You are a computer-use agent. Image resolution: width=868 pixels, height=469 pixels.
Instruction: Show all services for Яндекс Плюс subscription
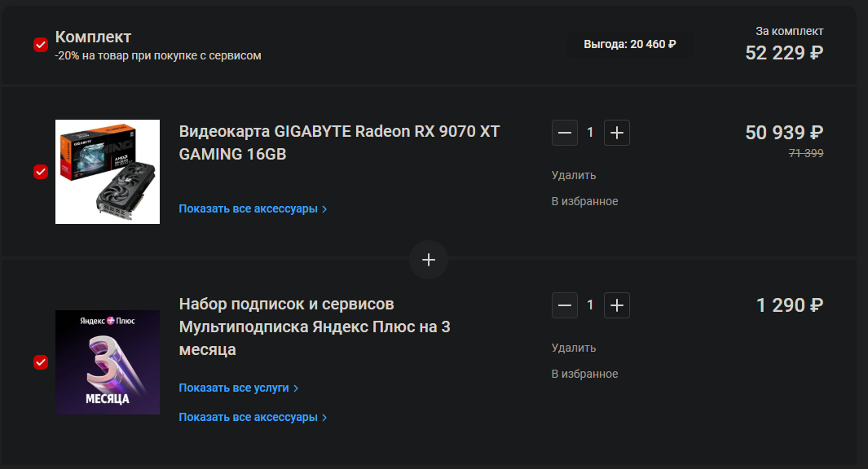tap(239, 388)
